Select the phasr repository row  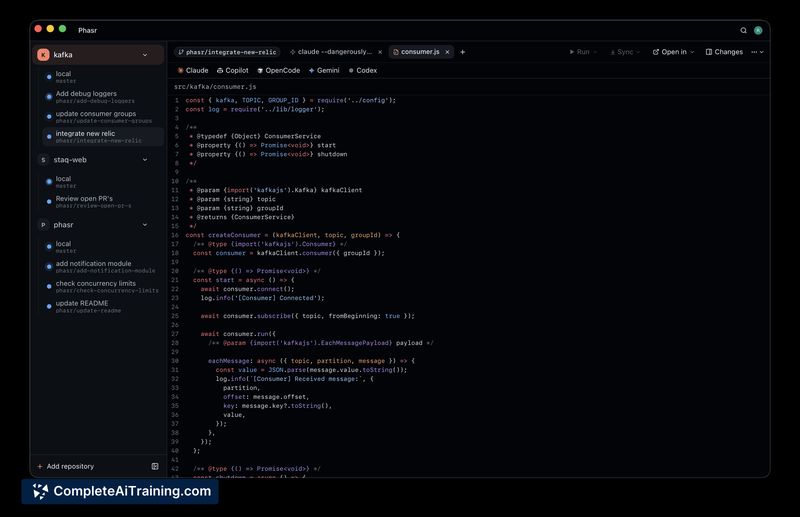(x=98, y=225)
